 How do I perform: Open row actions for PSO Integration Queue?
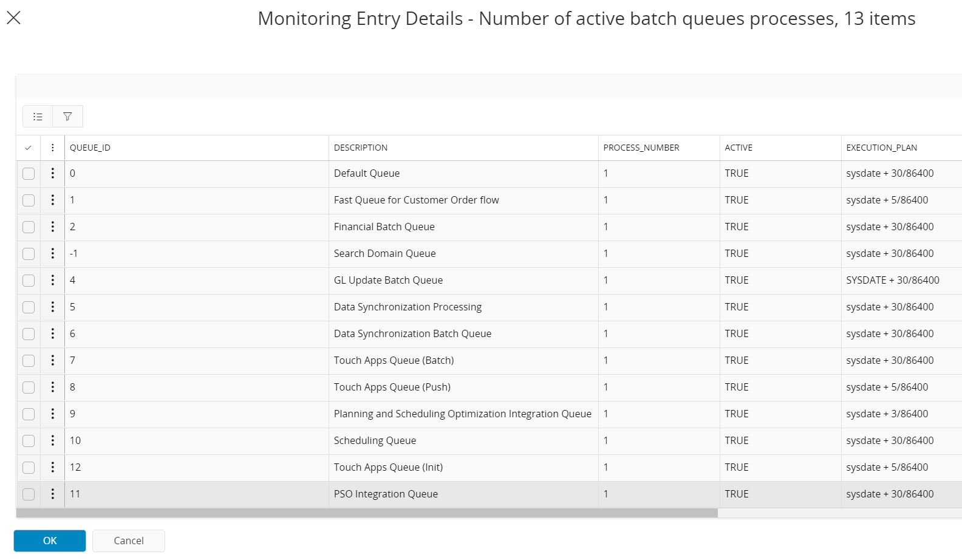pyautogui.click(x=53, y=494)
